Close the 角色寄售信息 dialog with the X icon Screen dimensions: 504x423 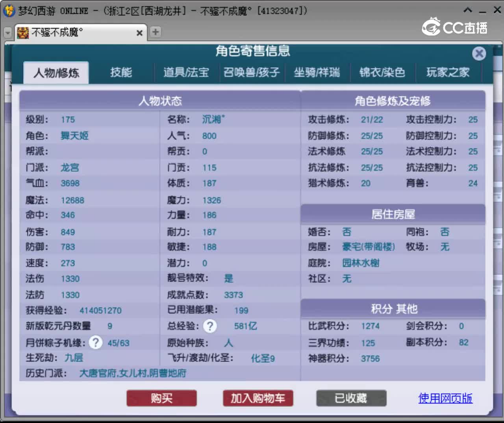pos(479,53)
